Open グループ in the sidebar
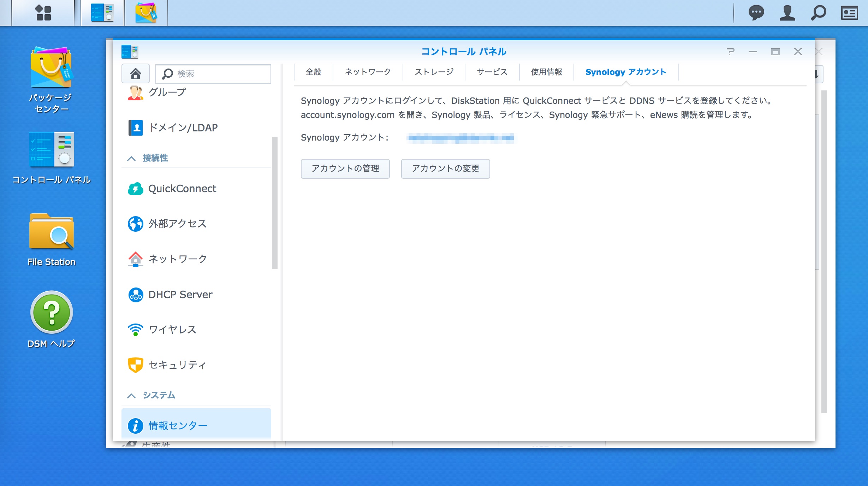Viewport: 868px width, 486px height. click(196, 93)
